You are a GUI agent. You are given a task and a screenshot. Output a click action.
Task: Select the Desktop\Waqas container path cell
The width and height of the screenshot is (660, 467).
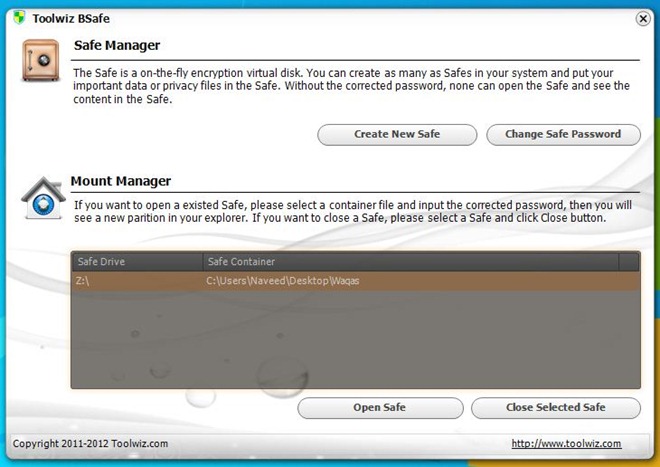click(283, 281)
